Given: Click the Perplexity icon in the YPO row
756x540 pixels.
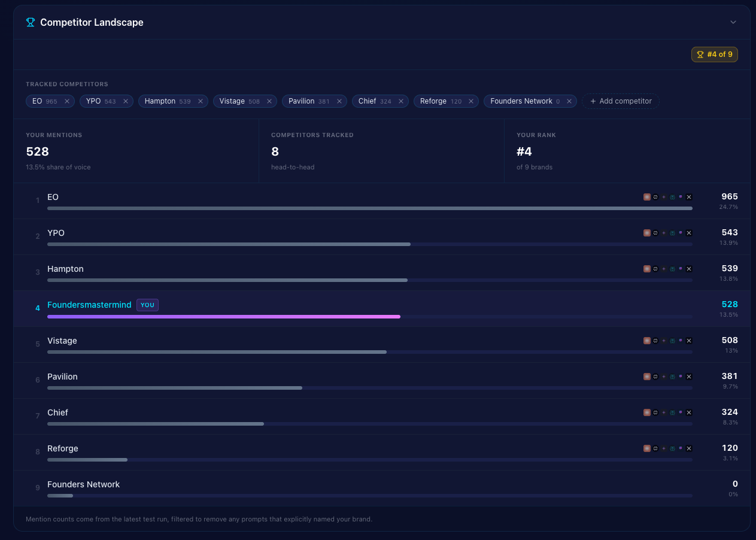Looking at the screenshot, I should 672,233.
